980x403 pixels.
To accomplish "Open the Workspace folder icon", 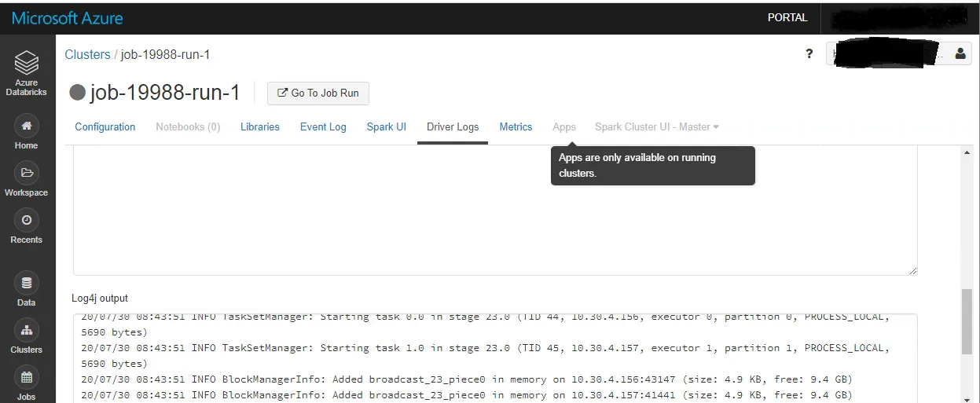I will point(27,173).
